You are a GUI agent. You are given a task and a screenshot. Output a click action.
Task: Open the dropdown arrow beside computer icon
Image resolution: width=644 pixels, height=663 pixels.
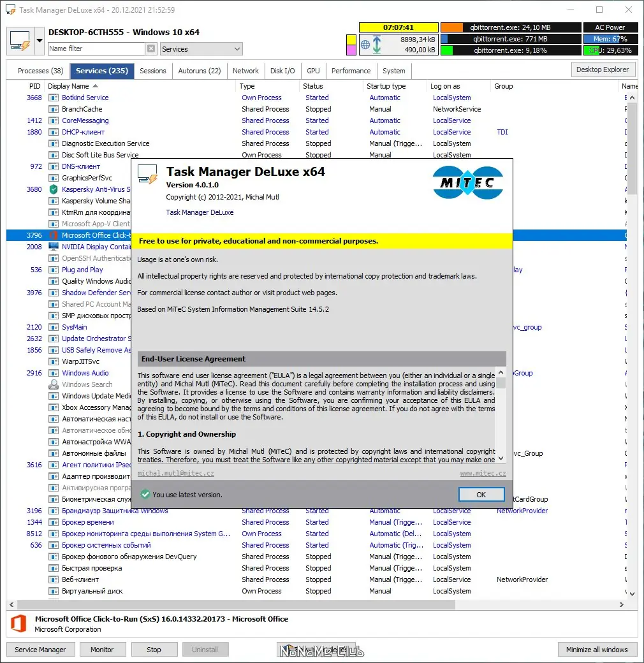(x=40, y=41)
